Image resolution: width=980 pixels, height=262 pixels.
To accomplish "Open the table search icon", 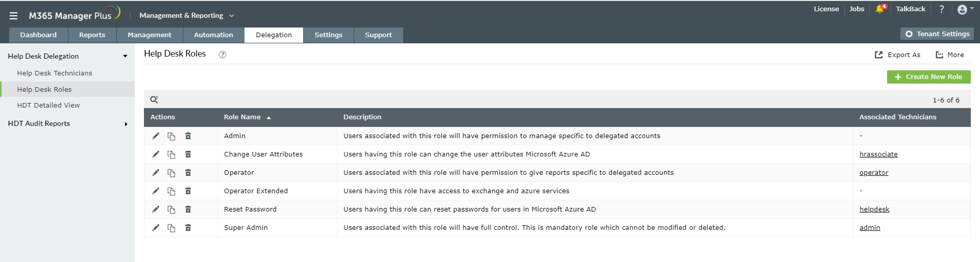I will 154,100.
